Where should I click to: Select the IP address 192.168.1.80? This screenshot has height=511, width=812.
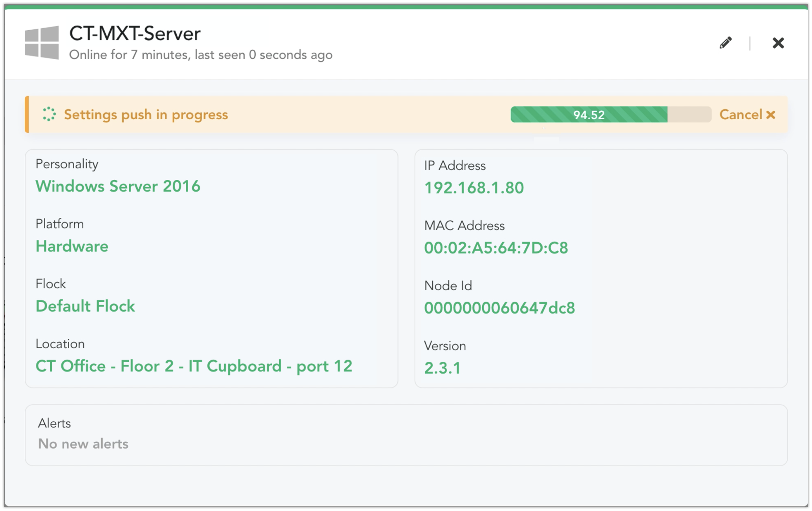[x=474, y=188]
